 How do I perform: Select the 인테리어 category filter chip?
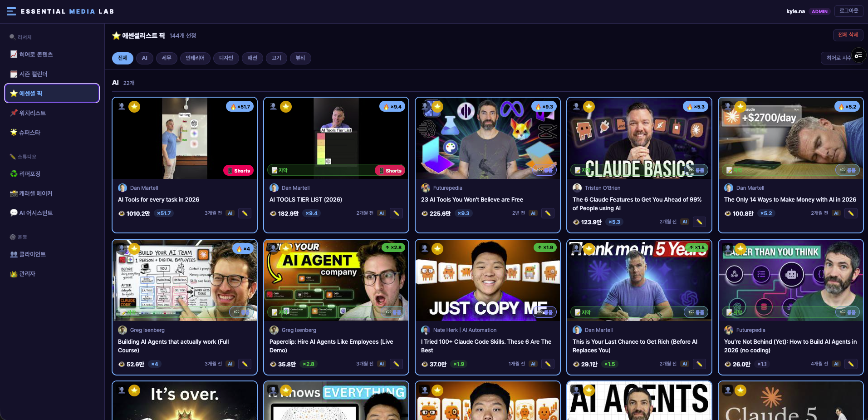195,58
